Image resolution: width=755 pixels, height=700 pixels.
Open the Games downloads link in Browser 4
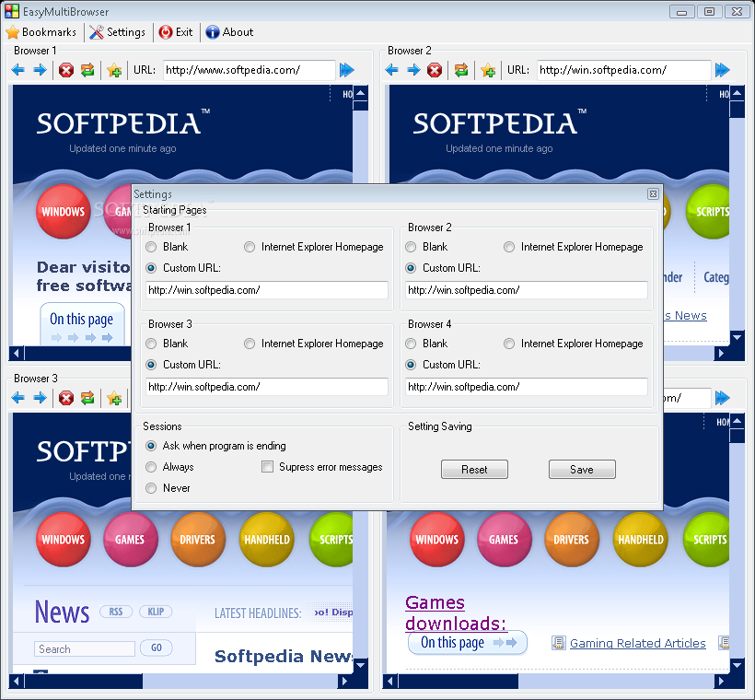click(455, 612)
